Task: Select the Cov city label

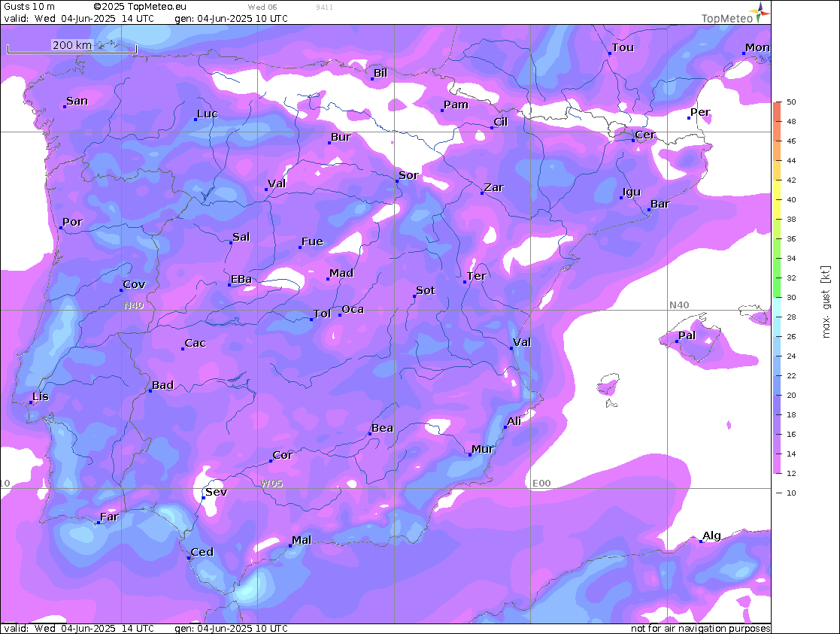Action: click(x=134, y=284)
